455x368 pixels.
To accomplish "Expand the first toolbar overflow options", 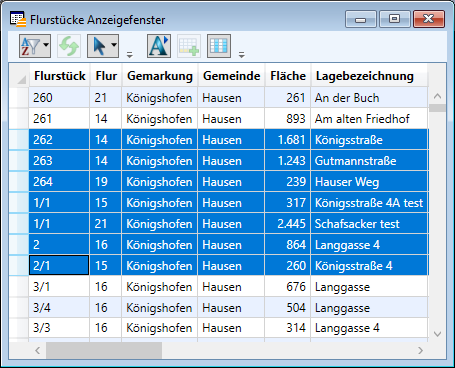I will (x=130, y=55).
